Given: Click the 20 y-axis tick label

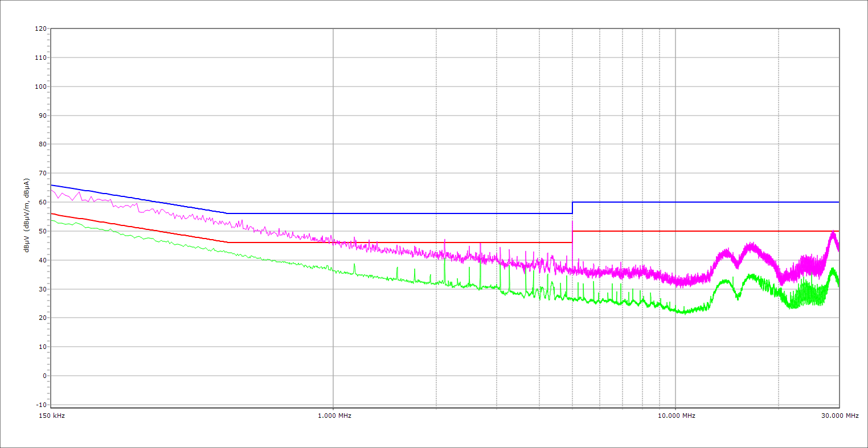Looking at the screenshot, I should click(x=42, y=318).
